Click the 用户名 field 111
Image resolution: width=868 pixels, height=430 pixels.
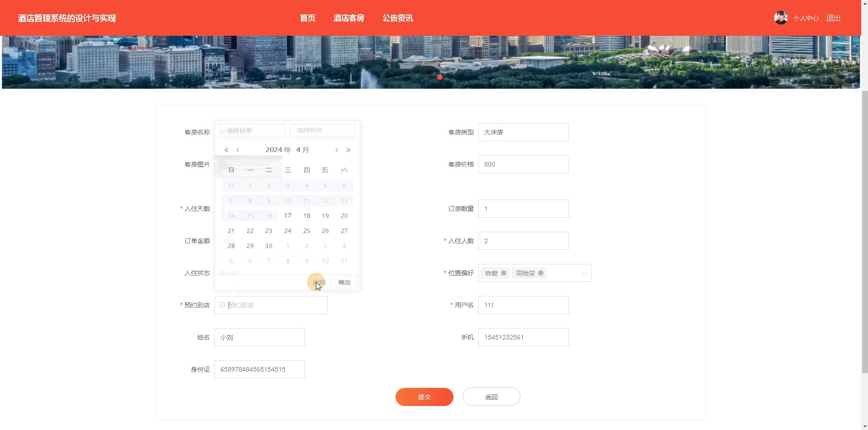(x=524, y=305)
